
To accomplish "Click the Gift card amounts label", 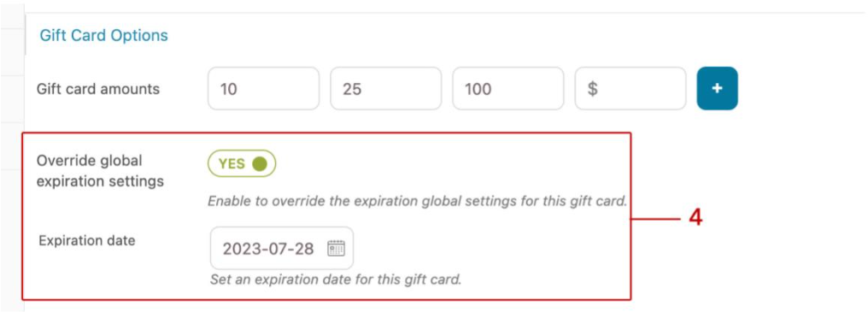I will tap(98, 89).
